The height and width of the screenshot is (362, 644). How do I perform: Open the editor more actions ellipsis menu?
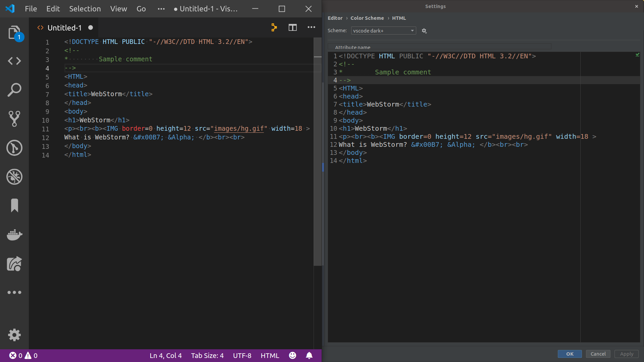311,27
